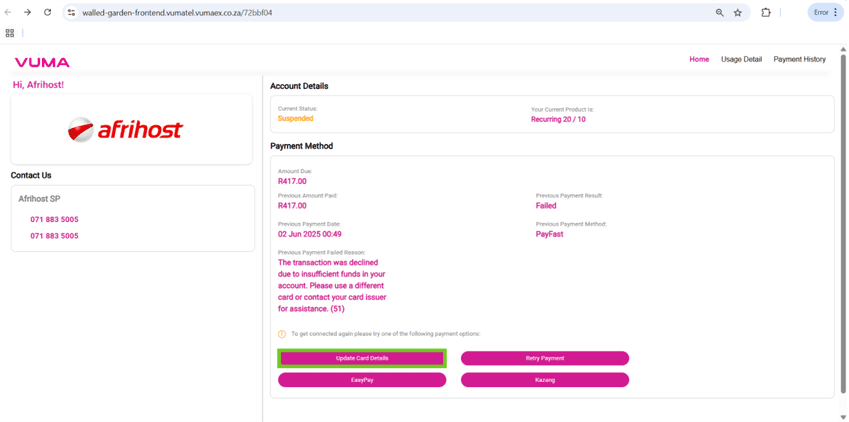Click the browser forward arrow
Screen dimensions: 849x422
click(x=27, y=13)
